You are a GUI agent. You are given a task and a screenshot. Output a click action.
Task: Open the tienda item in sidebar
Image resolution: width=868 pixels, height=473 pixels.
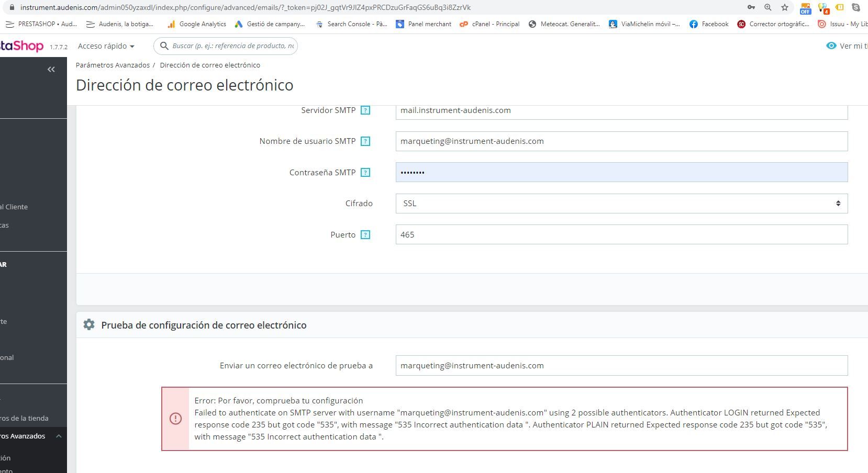pyautogui.click(x=24, y=418)
